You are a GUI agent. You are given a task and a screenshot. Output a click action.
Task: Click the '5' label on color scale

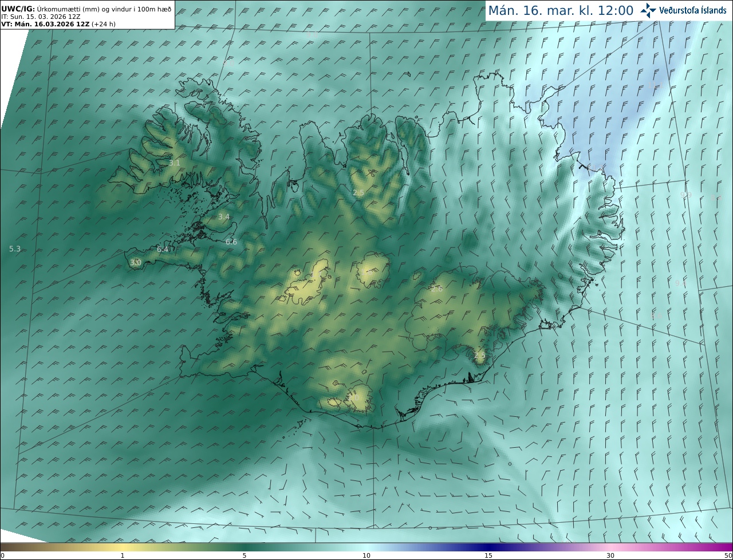245,555
